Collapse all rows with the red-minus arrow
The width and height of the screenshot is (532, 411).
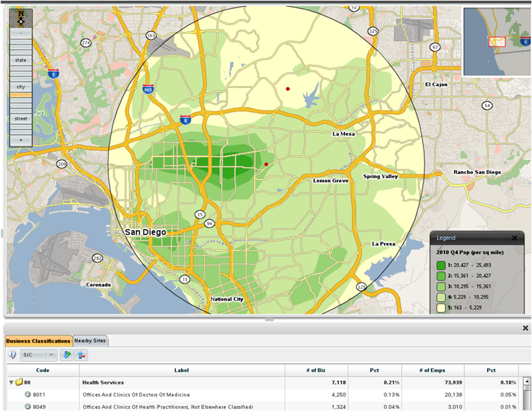pyautogui.click(x=81, y=355)
